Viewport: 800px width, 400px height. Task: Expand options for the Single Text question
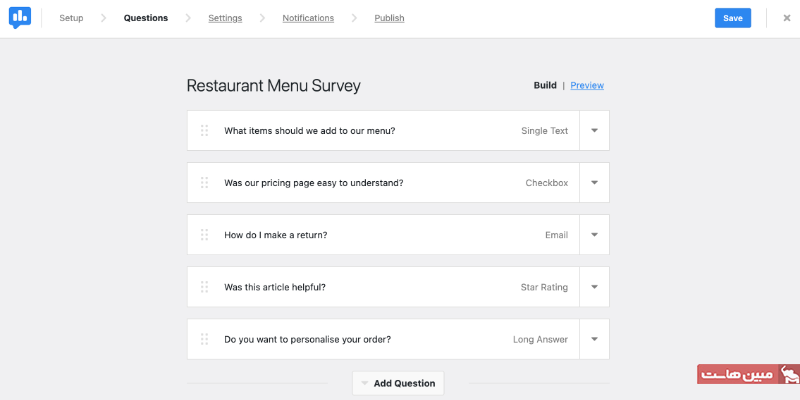click(594, 131)
